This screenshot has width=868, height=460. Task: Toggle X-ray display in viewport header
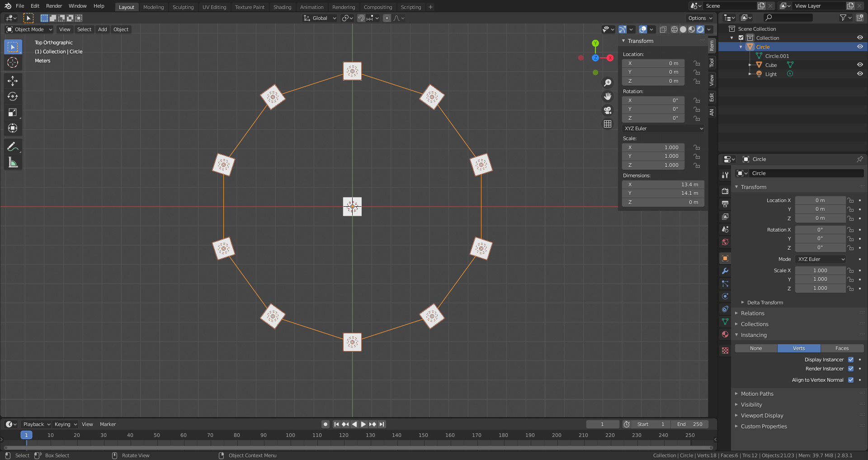pos(663,29)
